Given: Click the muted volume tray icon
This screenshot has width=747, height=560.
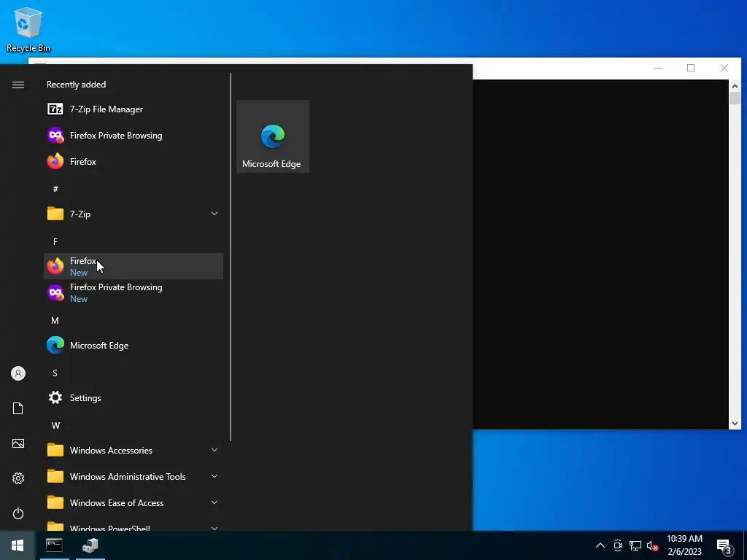Looking at the screenshot, I should coord(652,545).
